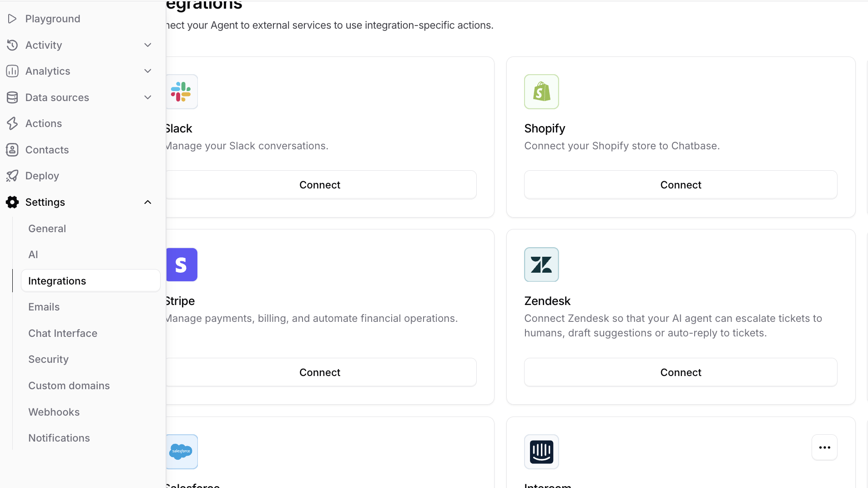Click the Salesforce cloud logo

(182, 452)
